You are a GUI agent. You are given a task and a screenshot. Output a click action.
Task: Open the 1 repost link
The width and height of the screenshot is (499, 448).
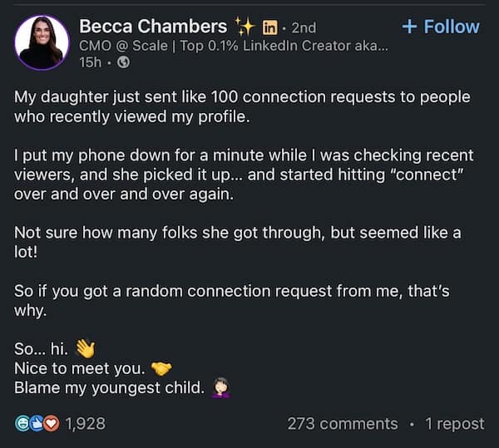coord(454,424)
